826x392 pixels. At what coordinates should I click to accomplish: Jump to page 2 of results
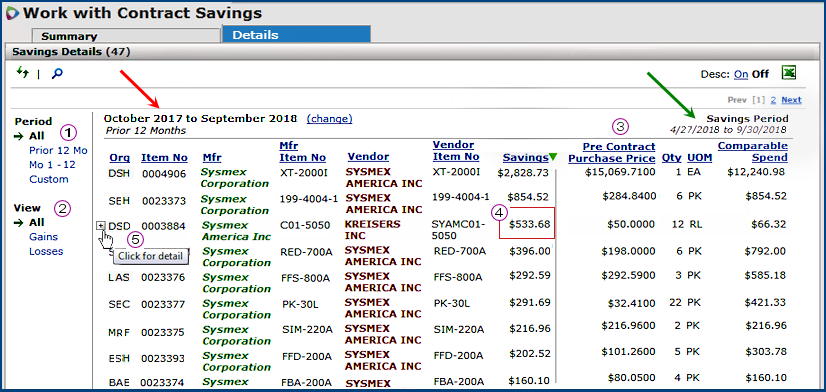click(773, 100)
